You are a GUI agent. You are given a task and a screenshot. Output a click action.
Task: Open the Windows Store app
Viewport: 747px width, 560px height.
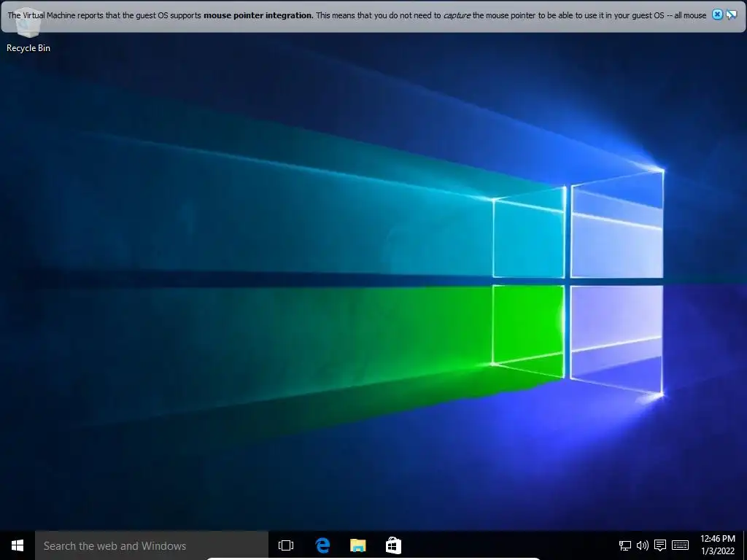(393, 545)
